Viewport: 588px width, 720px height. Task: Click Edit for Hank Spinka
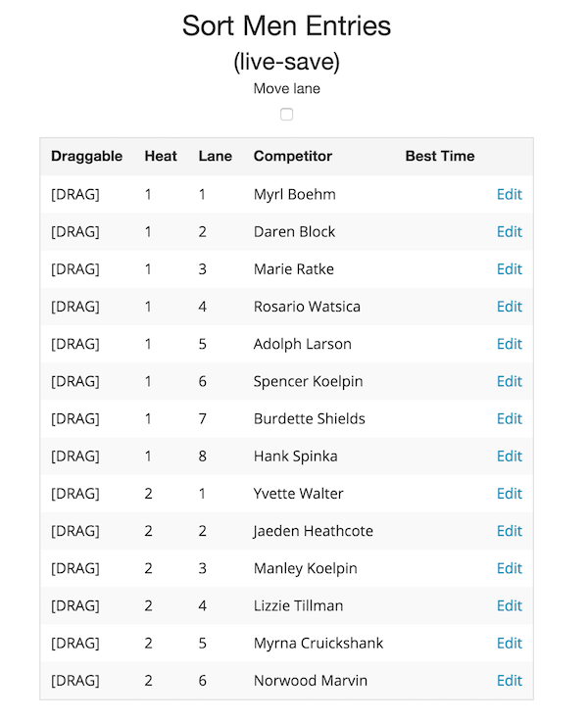click(509, 456)
